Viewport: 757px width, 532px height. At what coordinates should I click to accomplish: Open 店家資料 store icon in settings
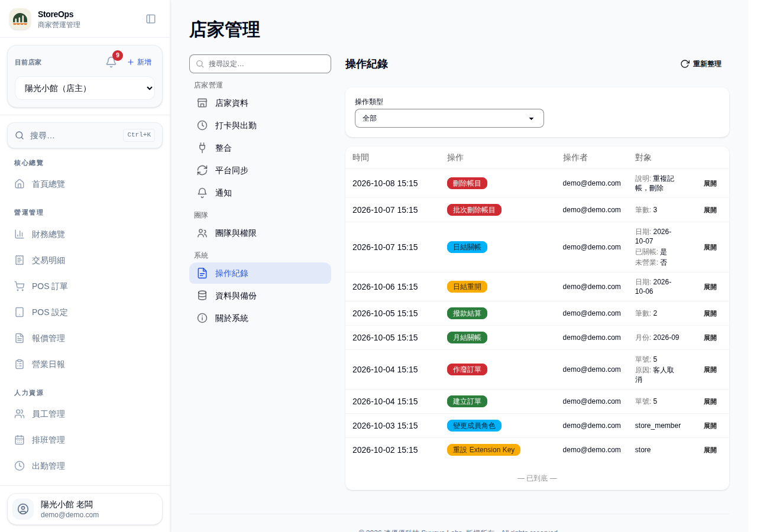tap(202, 103)
